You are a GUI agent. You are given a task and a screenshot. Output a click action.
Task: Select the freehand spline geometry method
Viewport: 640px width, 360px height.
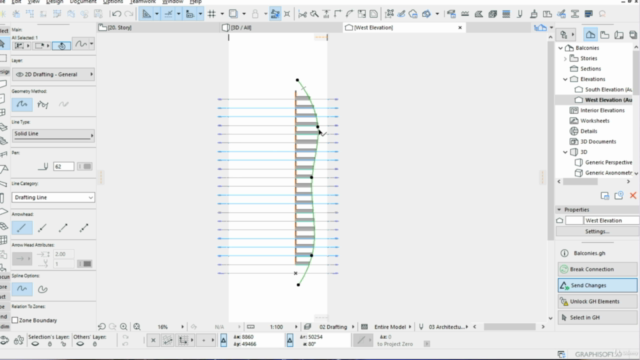click(x=63, y=104)
